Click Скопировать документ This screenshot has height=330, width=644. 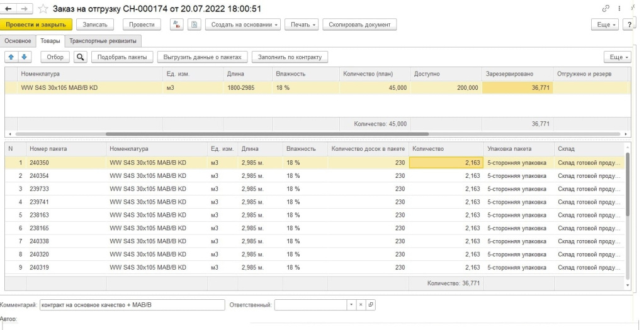pyautogui.click(x=359, y=25)
